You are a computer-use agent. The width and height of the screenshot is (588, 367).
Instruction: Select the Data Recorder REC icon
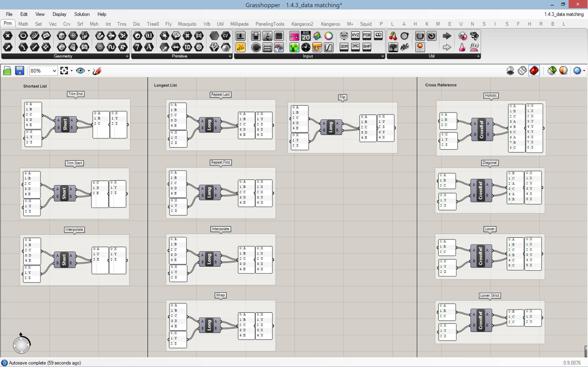(x=420, y=47)
